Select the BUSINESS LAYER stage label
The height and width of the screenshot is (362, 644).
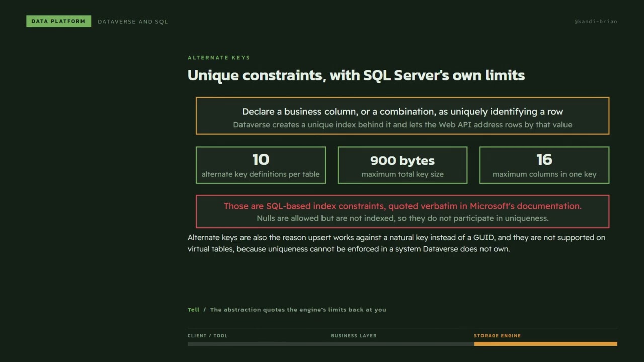tap(354, 336)
